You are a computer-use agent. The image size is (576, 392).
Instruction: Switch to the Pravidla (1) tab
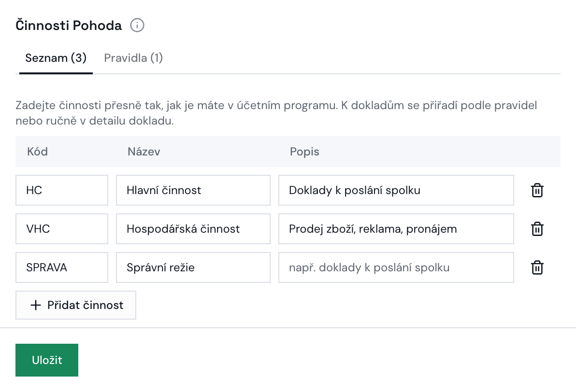pos(133,58)
